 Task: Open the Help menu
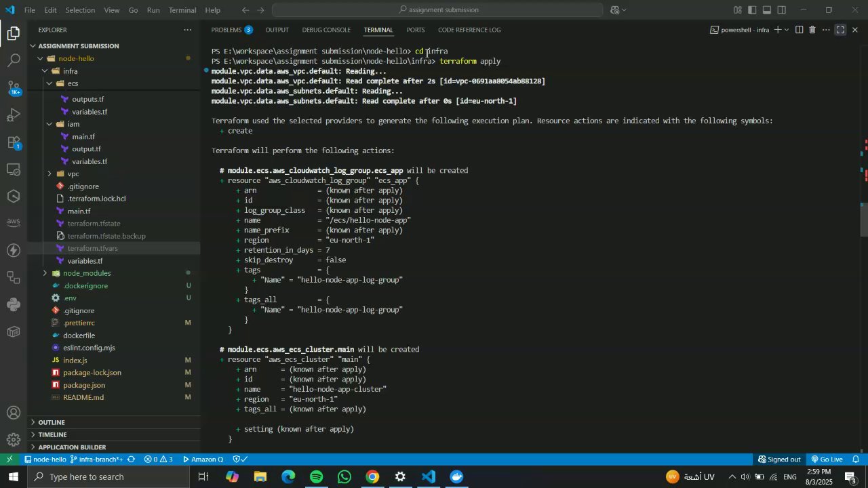tap(213, 10)
